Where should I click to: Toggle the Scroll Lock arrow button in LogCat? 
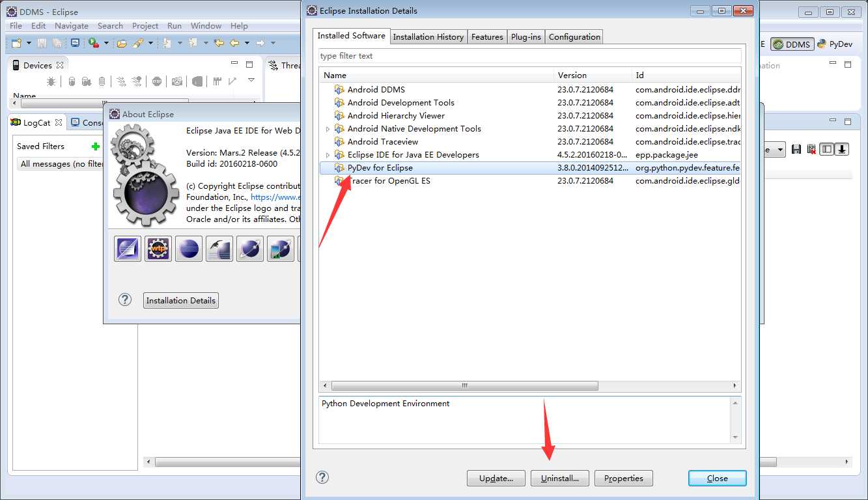[842, 150]
